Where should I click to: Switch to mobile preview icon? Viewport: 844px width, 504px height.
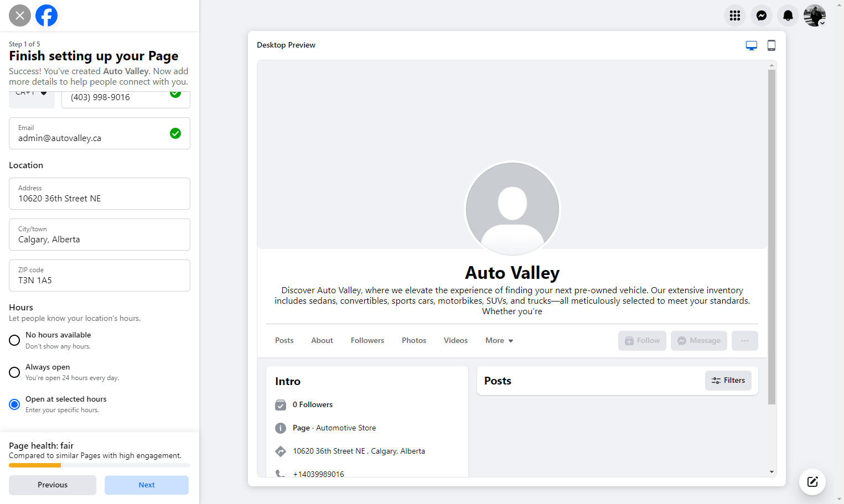pyautogui.click(x=771, y=45)
